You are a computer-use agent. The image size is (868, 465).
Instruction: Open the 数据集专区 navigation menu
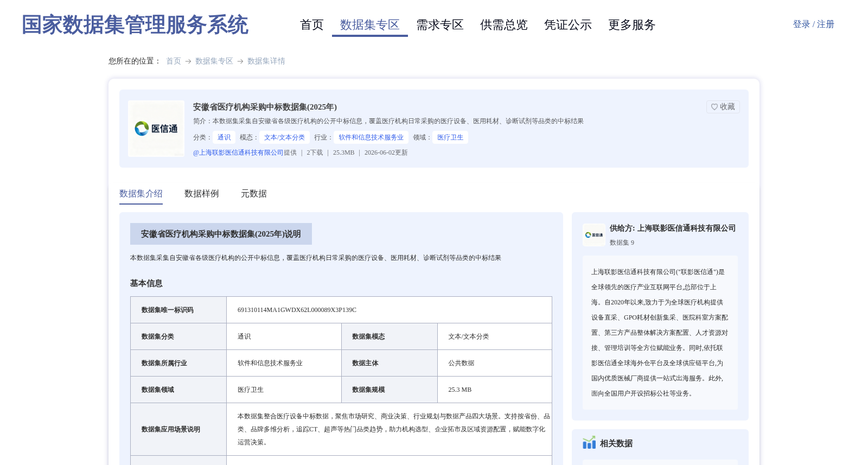370,25
